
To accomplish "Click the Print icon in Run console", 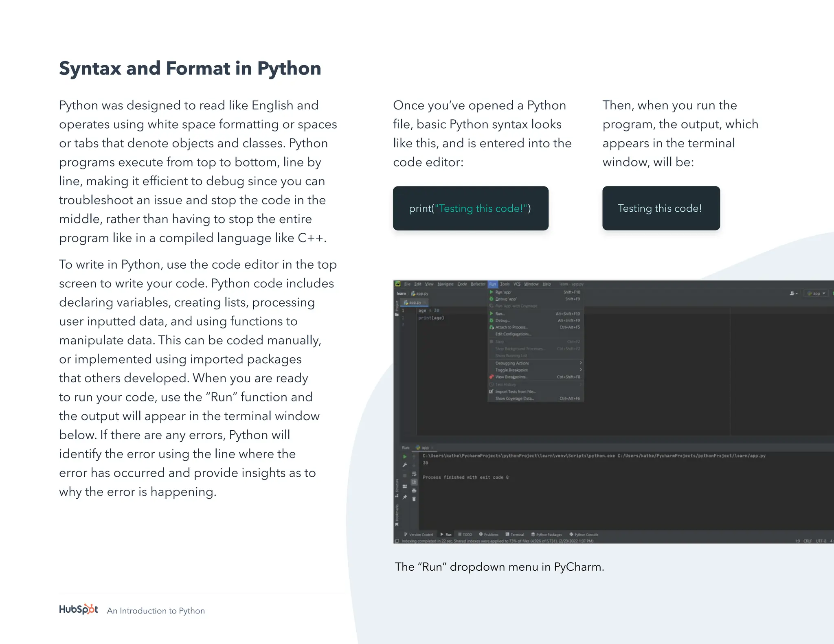I will [x=414, y=491].
